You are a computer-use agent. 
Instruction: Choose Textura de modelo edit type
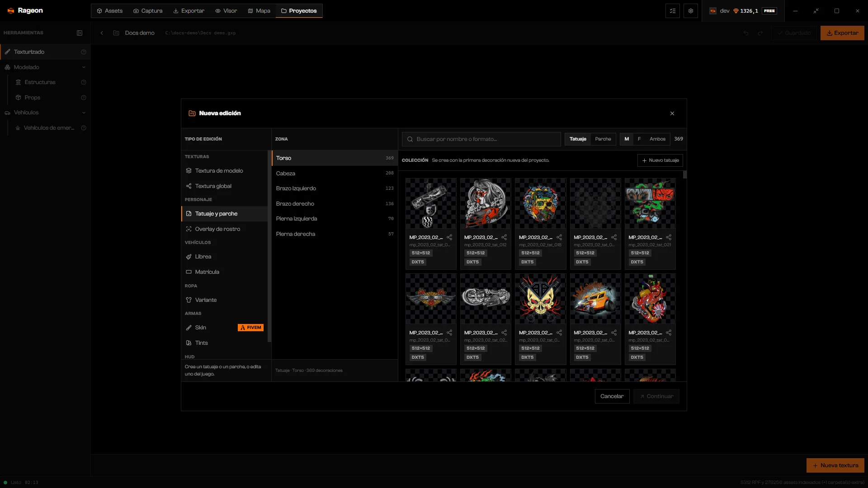224,171
